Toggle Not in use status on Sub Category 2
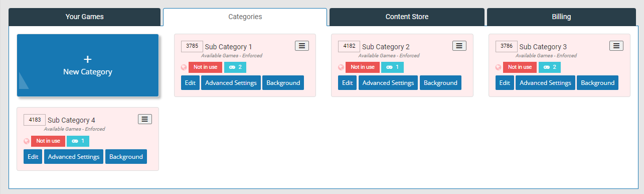This screenshot has height=194, width=644. pyautogui.click(x=363, y=67)
